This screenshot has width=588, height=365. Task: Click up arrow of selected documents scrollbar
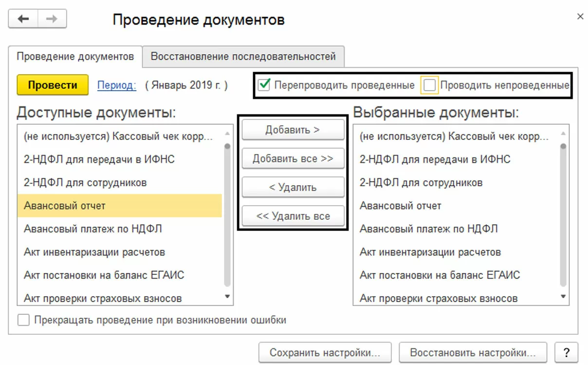pos(563,133)
